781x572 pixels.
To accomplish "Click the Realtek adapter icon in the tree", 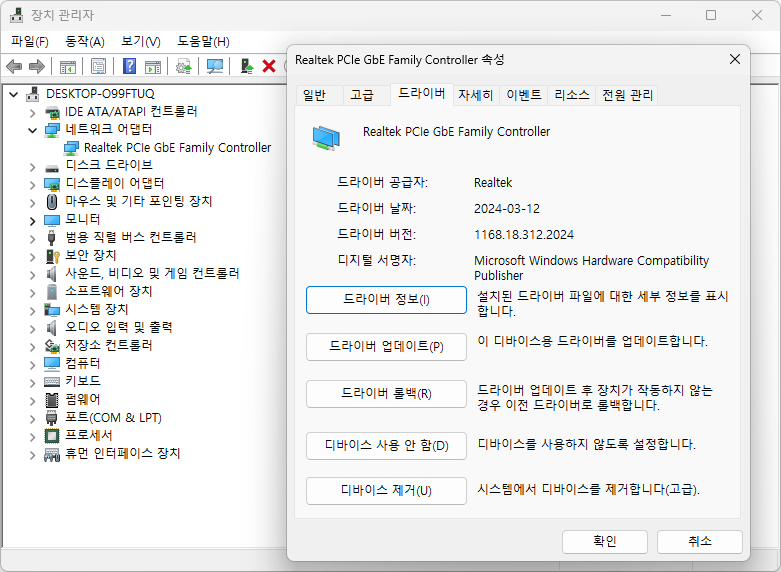I will tap(71, 148).
